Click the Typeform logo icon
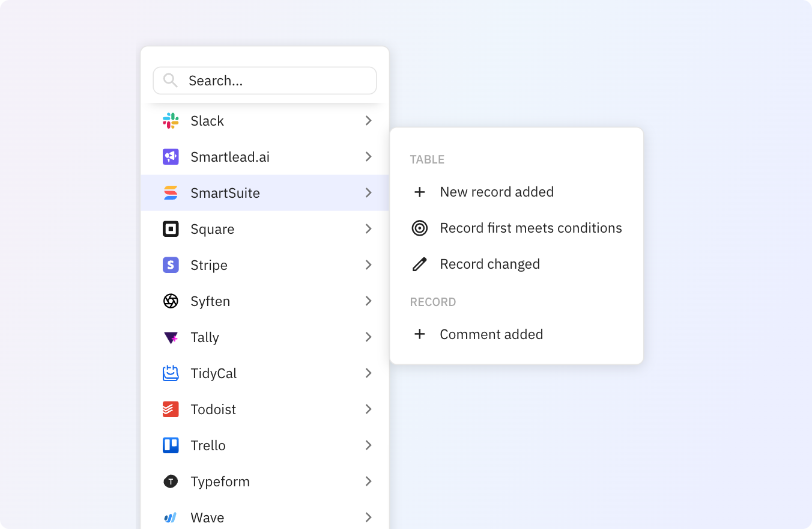 pyautogui.click(x=171, y=482)
